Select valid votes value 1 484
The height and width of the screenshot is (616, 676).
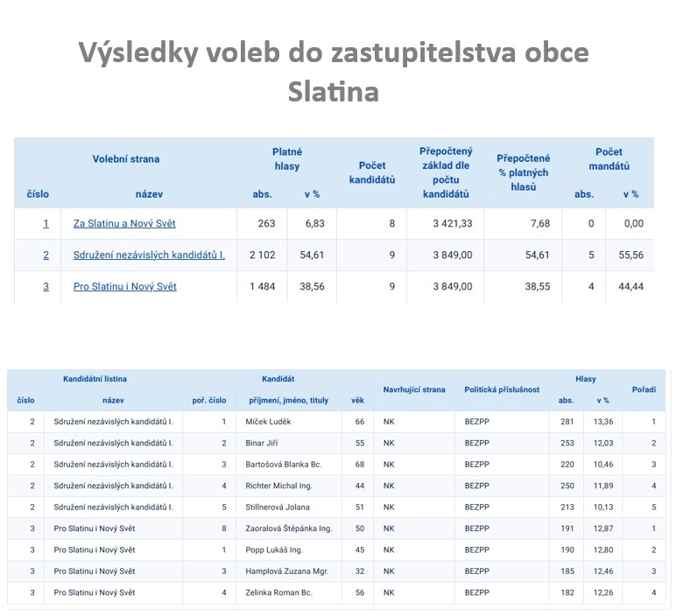[x=262, y=286]
